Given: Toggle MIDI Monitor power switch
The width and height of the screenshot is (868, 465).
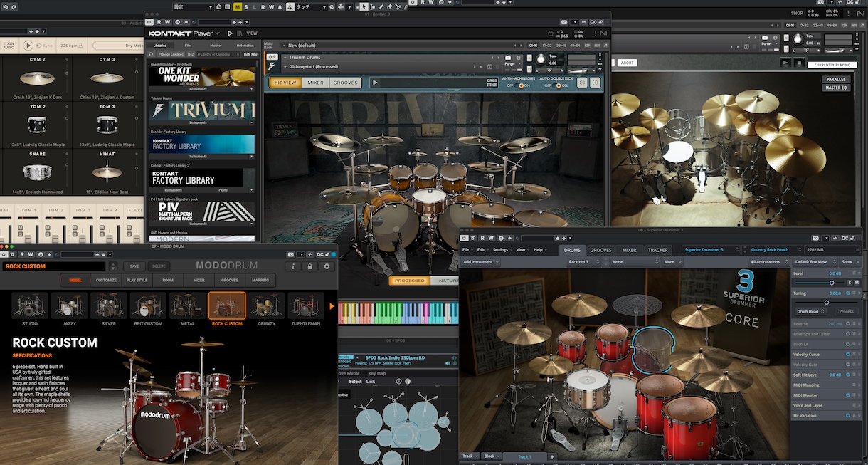Looking at the screenshot, I should [x=848, y=395].
